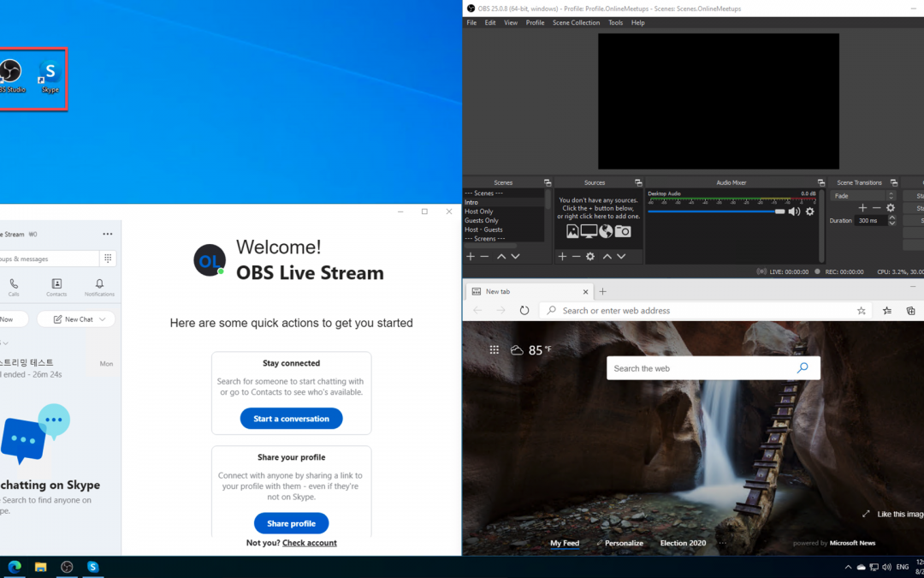The width and height of the screenshot is (924, 578).
Task: Pop out the Audio Mixer dock
Action: [x=820, y=183]
